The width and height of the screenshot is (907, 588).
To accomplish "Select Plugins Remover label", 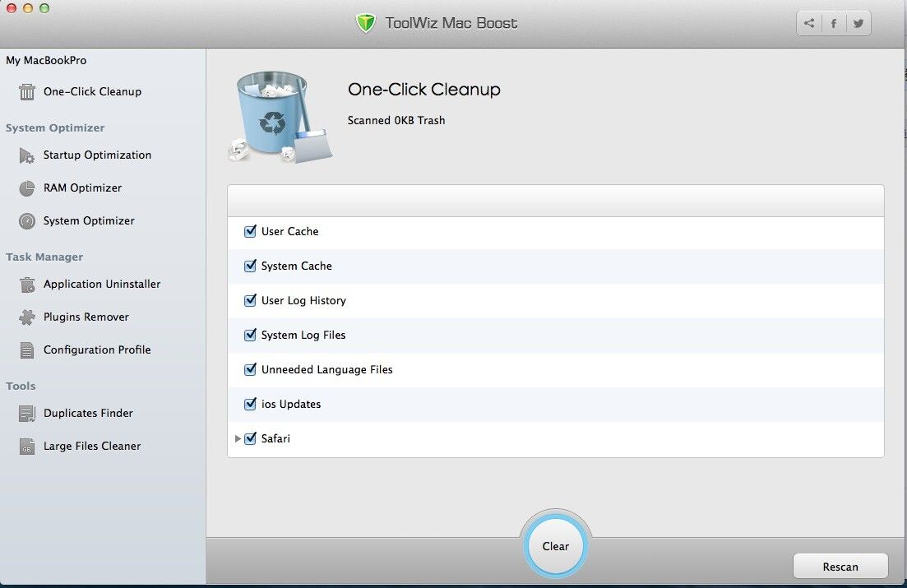I will coord(86,317).
